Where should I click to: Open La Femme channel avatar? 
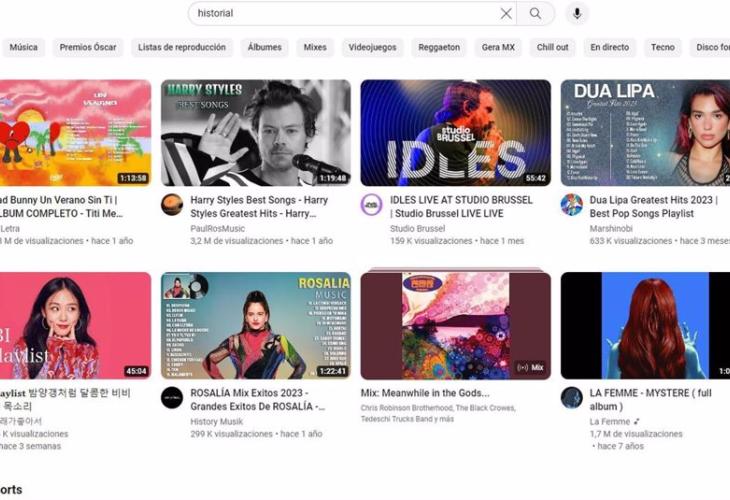572,398
